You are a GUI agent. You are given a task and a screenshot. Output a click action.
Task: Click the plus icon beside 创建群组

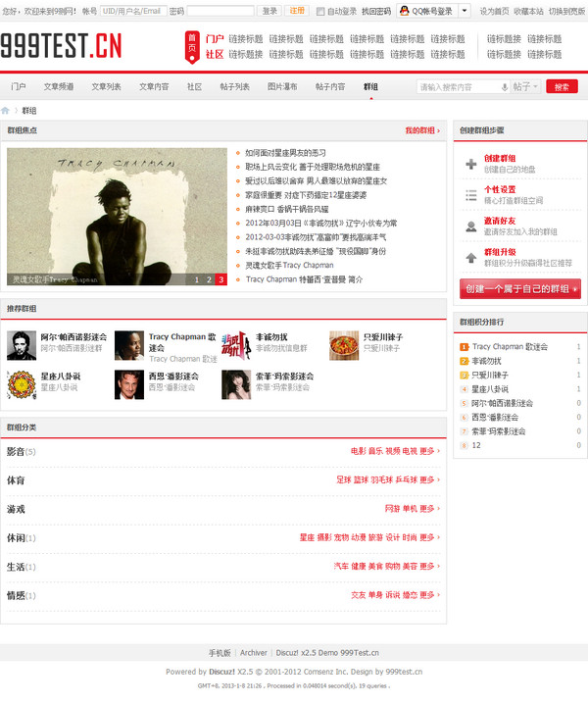pos(470,164)
